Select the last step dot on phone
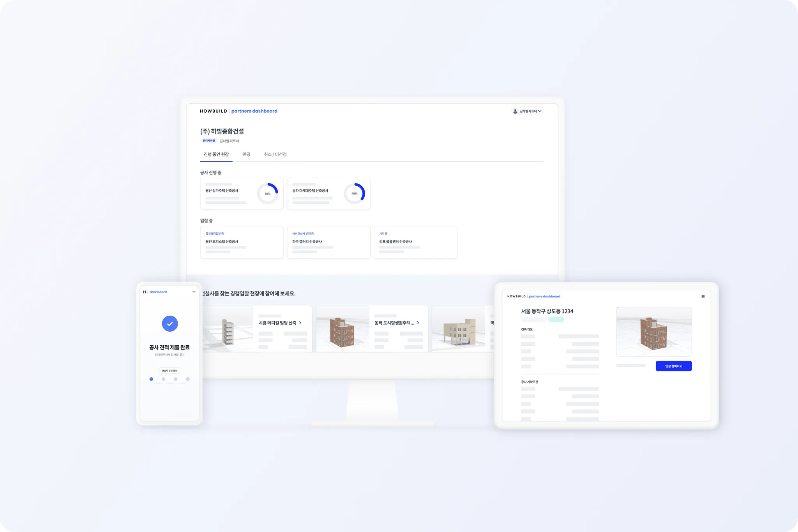This screenshot has height=532, width=798. tap(188, 379)
